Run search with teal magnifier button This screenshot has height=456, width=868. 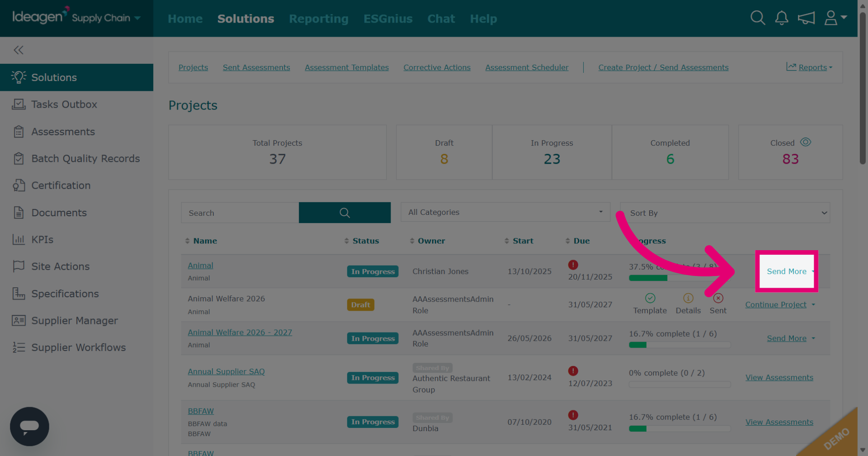(344, 213)
